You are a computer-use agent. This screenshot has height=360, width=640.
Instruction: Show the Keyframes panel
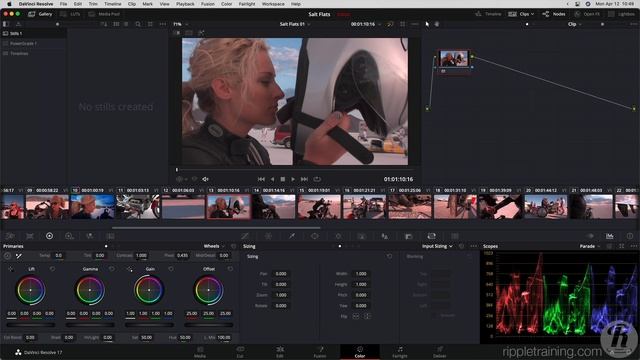590,236
